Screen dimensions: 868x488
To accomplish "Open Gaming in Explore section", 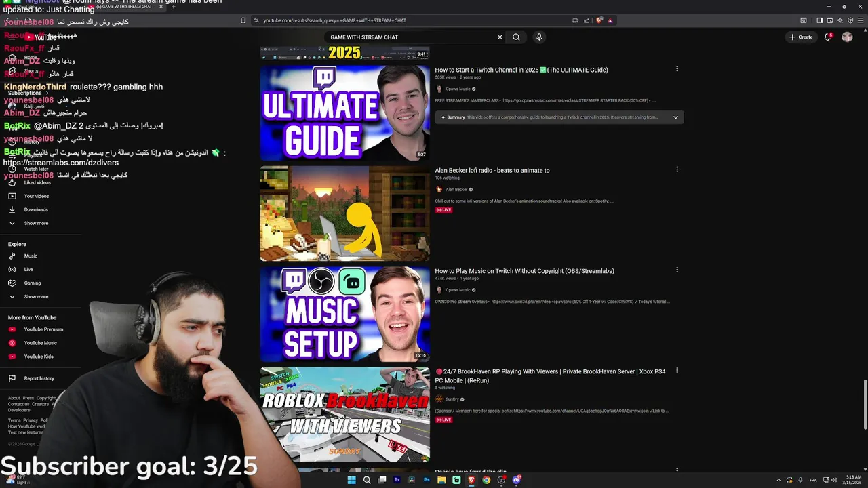I will (33, 283).
